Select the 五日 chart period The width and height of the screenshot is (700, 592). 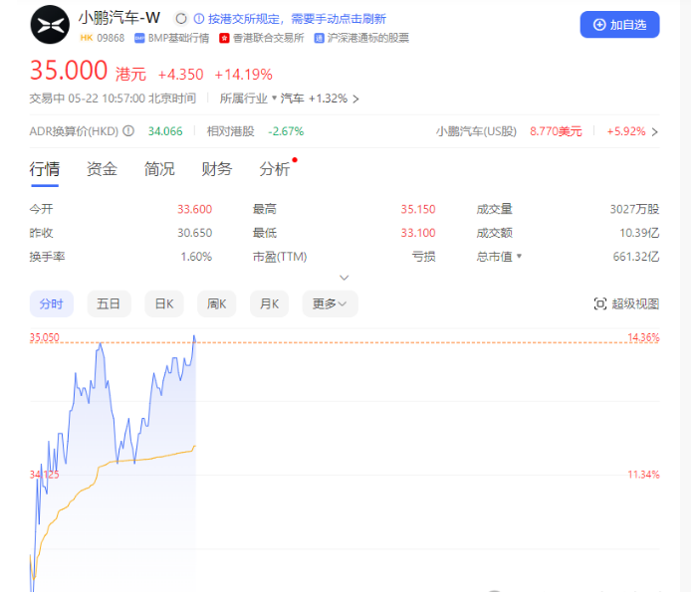tap(109, 303)
